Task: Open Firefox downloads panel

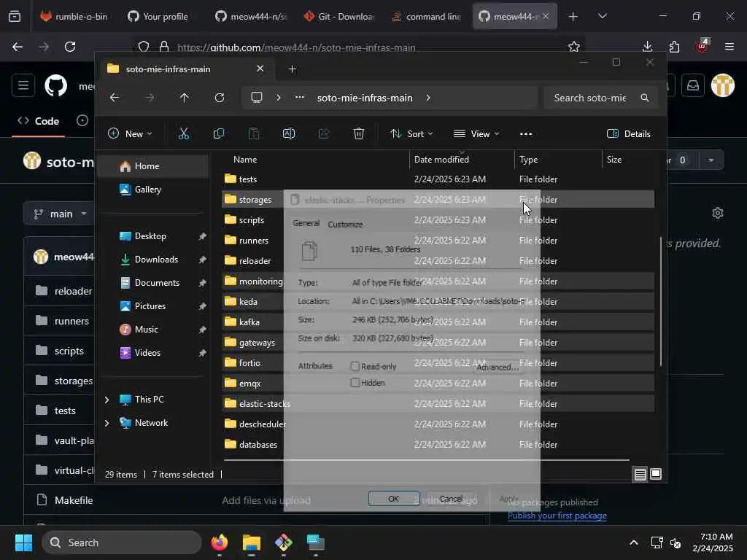Action: click(647, 47)
